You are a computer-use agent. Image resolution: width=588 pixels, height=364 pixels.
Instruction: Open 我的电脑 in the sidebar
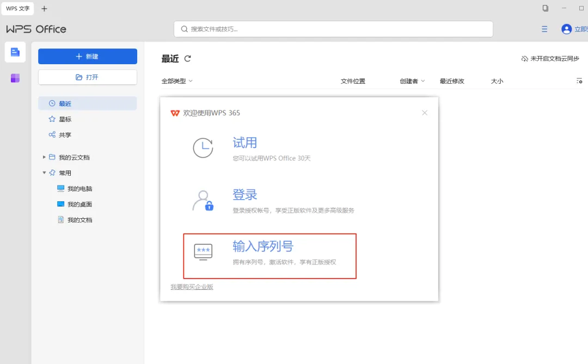[75, 189]
